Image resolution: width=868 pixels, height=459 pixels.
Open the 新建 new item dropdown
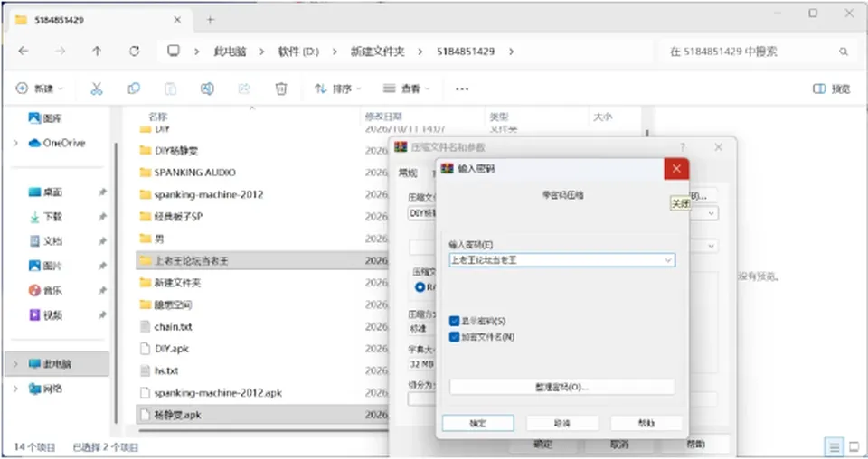point(39,89)
